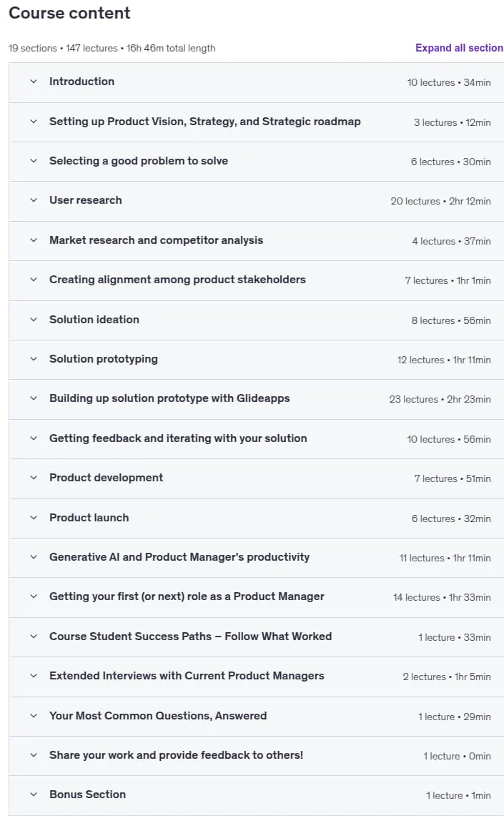This screenshot has height=816, width=504.
Task: Open Course Student Success Paths section
Action: [x=190, y=636]
